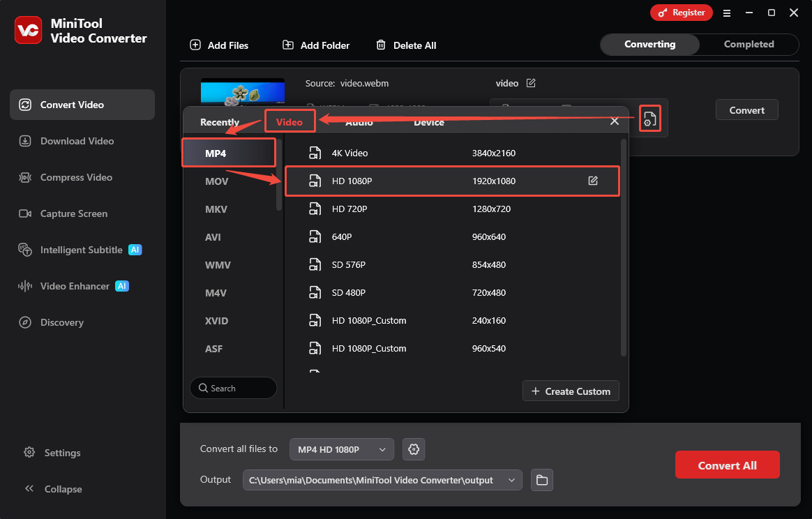Open the Device tab in format popup
Image resolution: width=812 pixels, height=519 pixels.
coord(429,122)
